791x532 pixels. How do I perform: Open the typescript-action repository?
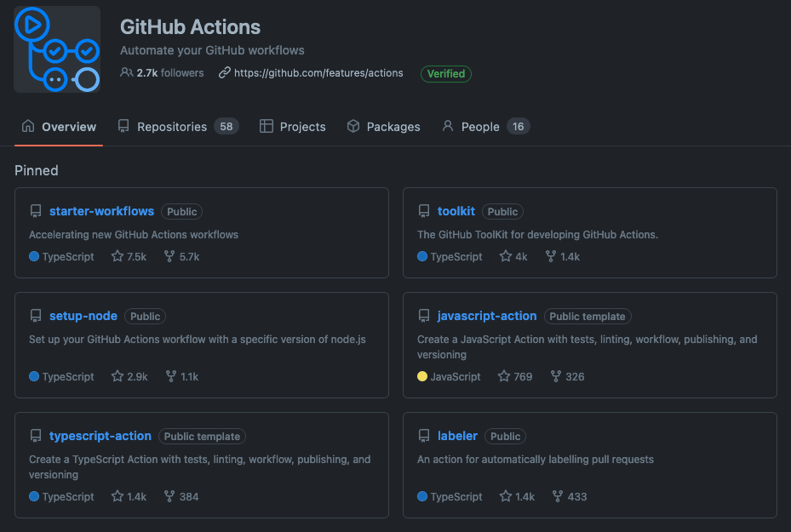[x=100, y=436]
